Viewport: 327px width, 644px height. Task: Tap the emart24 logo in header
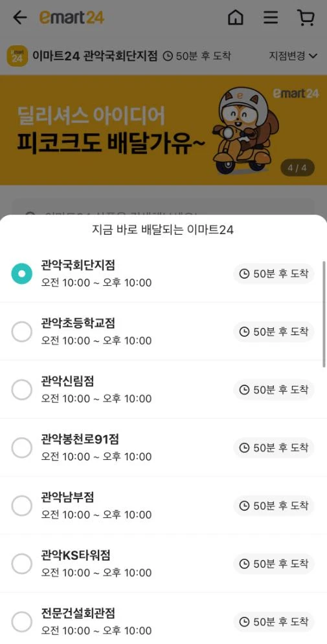click(72, 17)
